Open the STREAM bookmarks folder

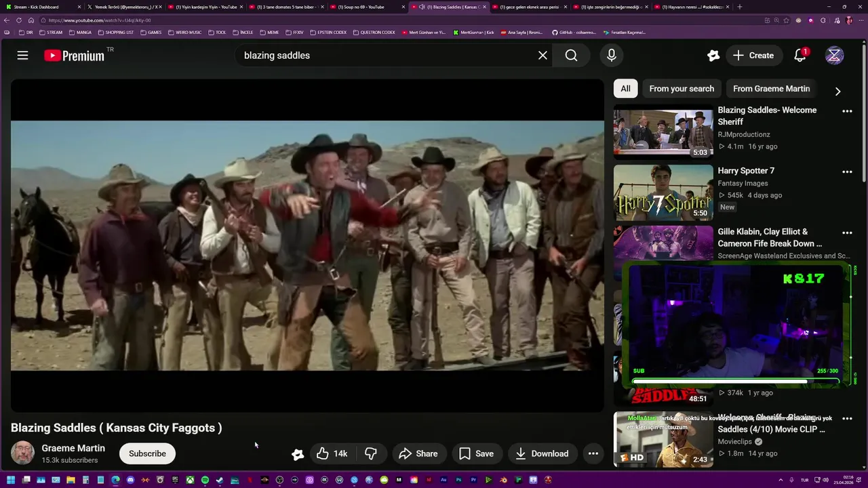[51, 33]
